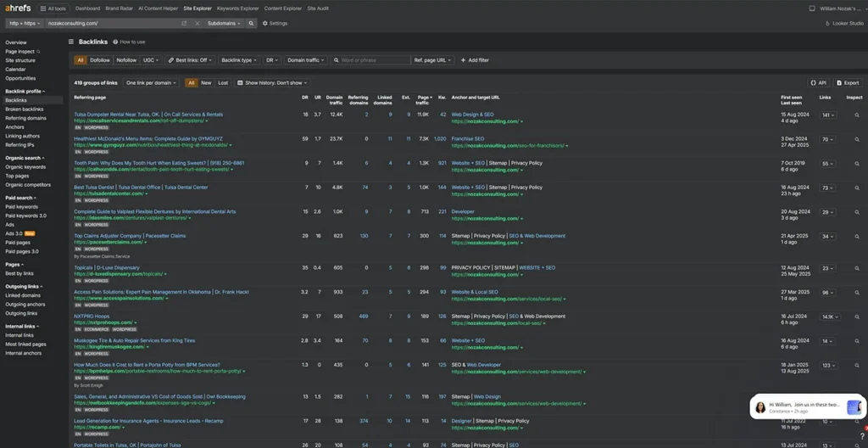Inspect the d-luxedispensary.com row
Viewport: 868px width, 448px height.
click(x=857, y=268)
